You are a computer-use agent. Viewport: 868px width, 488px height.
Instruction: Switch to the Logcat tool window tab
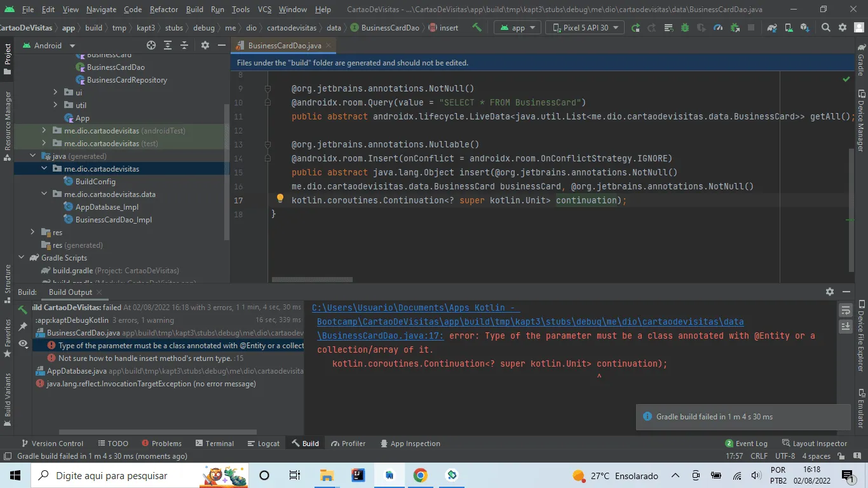(x=264, y=444)
